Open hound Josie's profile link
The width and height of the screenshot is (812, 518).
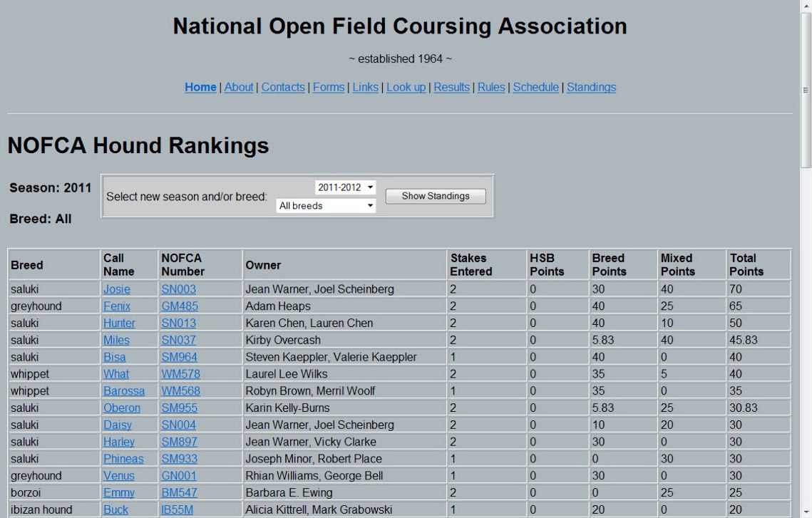[x=116, y=289]
